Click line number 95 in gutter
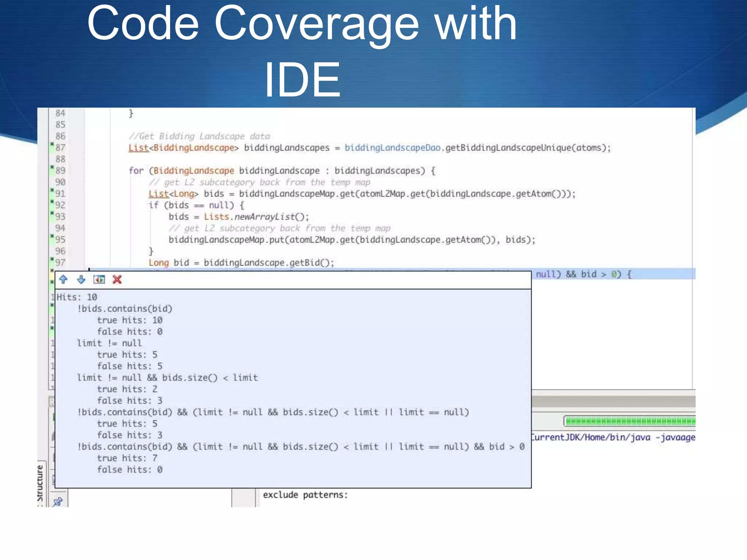Image resolution: width=747 pixels, height=560 pixels. (x=60, y=240)
